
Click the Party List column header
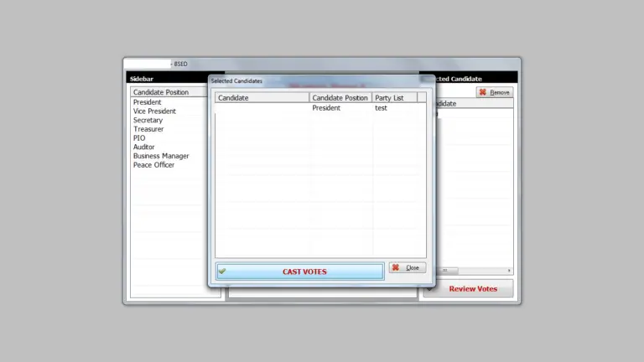394,98
